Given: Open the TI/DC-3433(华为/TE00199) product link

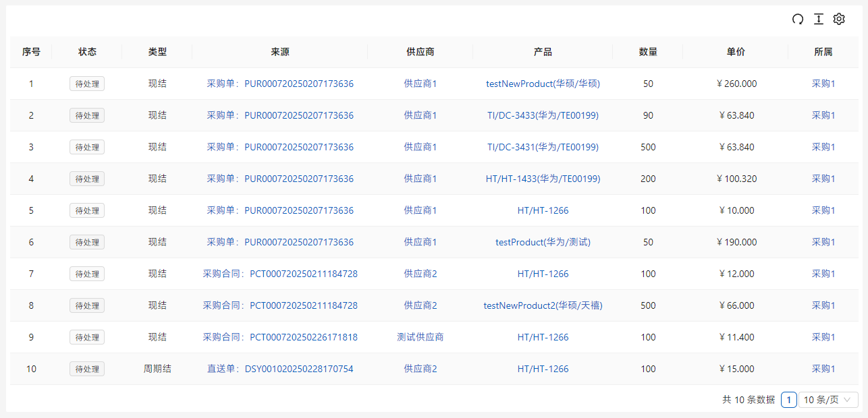Looking at the screenshot, I should [x=543, y=116].
